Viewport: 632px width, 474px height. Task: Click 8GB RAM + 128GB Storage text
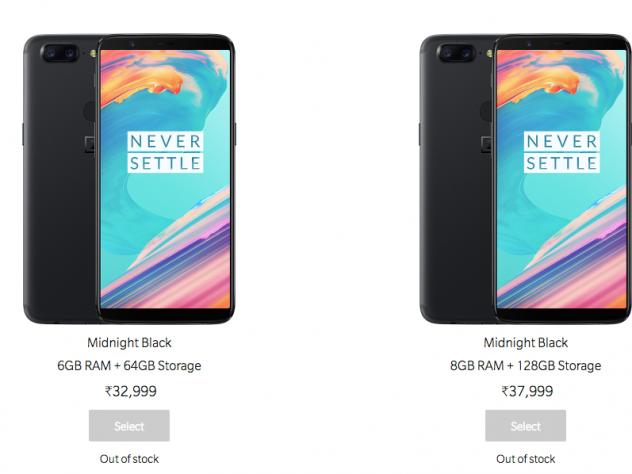(526, 366)
